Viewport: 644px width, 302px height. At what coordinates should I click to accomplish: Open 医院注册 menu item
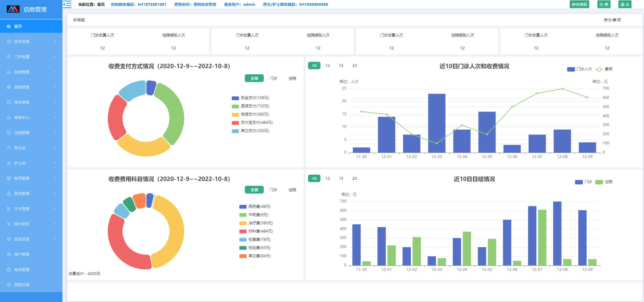click(31, 285)
